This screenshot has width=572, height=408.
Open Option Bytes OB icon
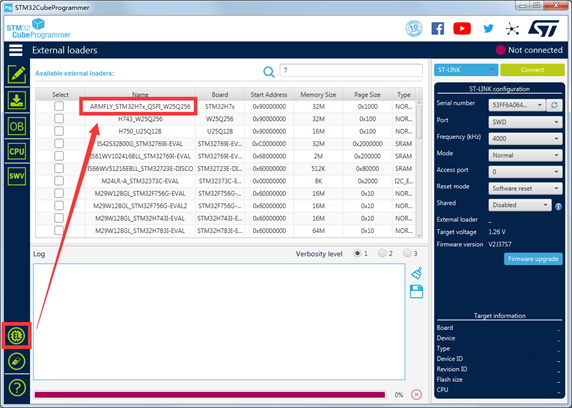pos(17,126)
